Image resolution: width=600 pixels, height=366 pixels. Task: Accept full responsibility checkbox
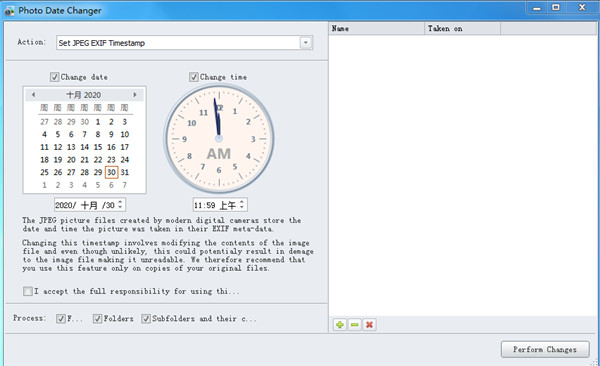[x=28, y=291]
